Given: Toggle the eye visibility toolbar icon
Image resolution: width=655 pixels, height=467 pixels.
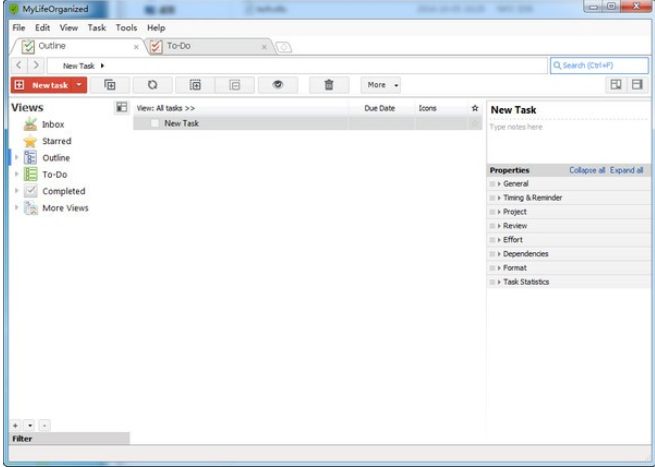Looking at the screenshot, I should [x=278, y=85].
